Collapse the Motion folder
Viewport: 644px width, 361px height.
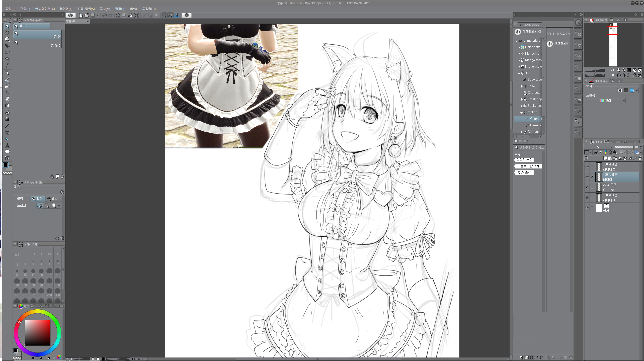click(x=522, y=113)
